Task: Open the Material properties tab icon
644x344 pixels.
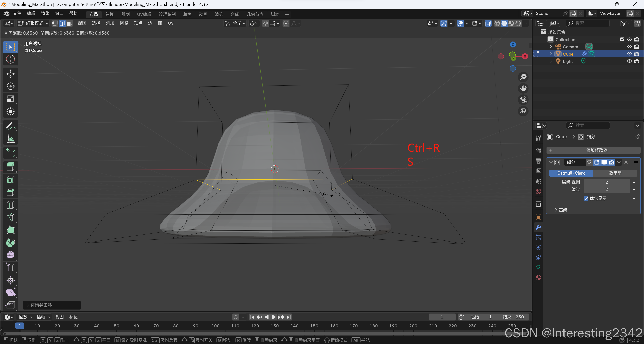Action: pyautogui.click(x=538, y=278)
